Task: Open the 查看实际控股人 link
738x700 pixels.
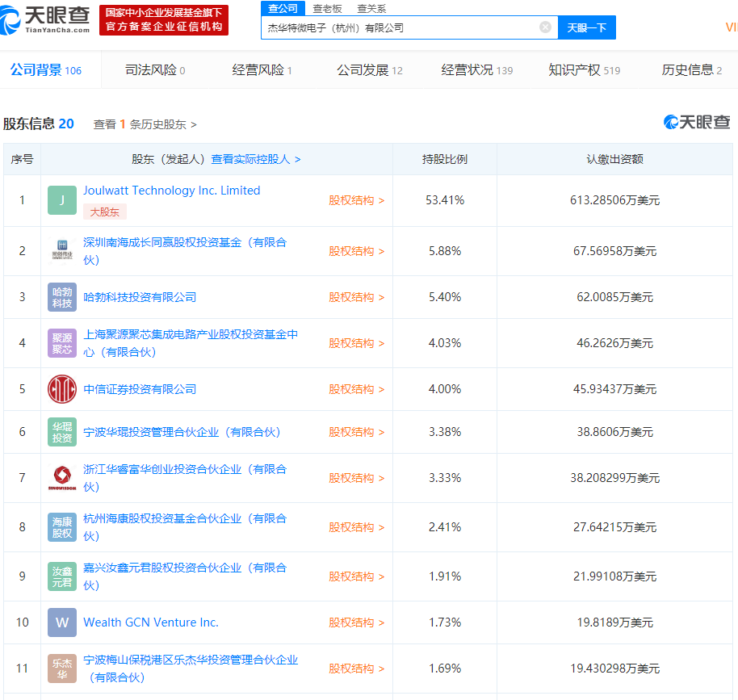Action: 255,159
